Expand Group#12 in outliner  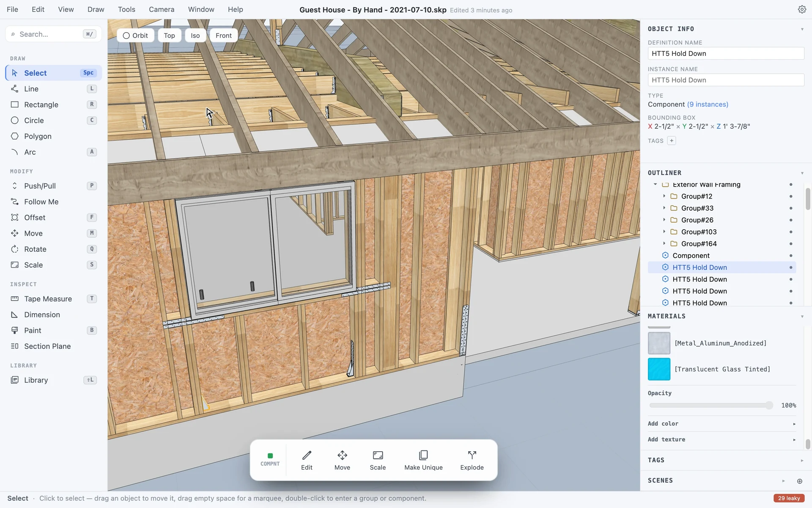664,196
